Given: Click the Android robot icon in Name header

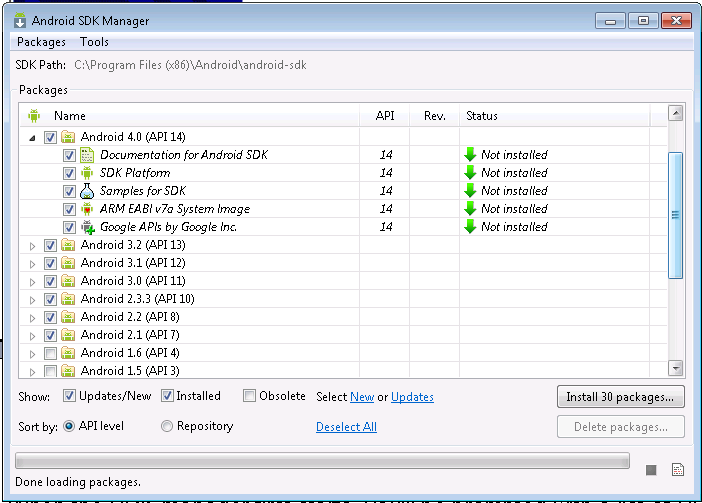Looking at the screenshot, I should pos(34,116).
